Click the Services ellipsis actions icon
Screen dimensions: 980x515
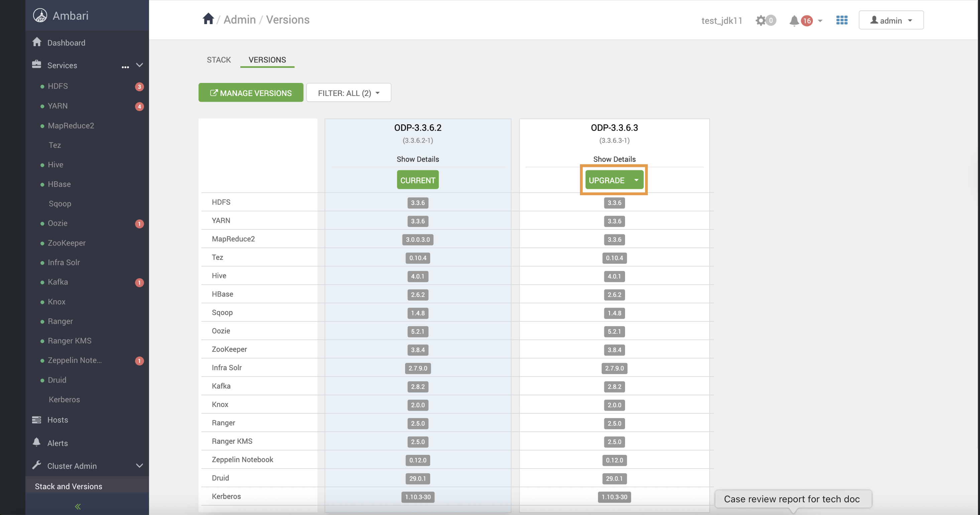(x=125, y=67)
